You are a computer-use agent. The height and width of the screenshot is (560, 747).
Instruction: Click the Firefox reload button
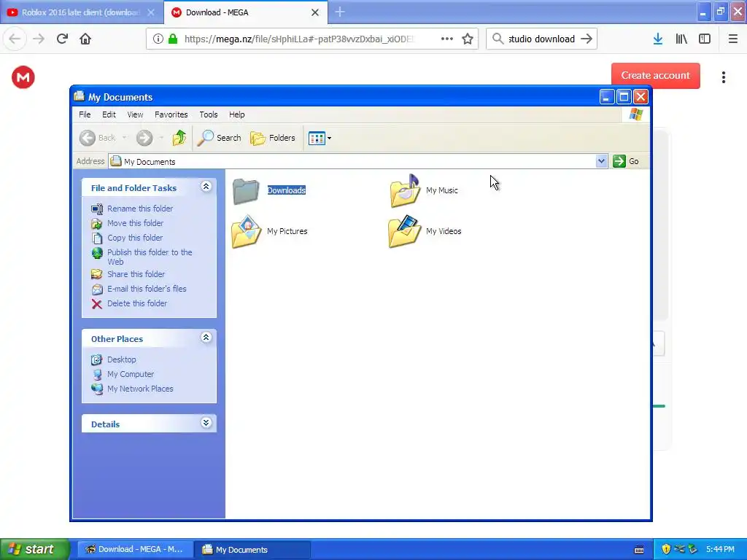coord(62,39)
